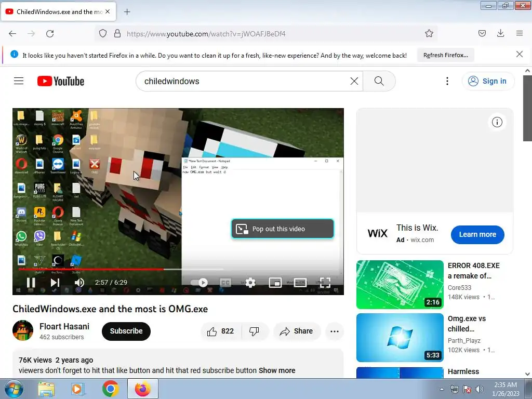532x399 pixels.
Task: Reload the current page
Action: [50, 34]
